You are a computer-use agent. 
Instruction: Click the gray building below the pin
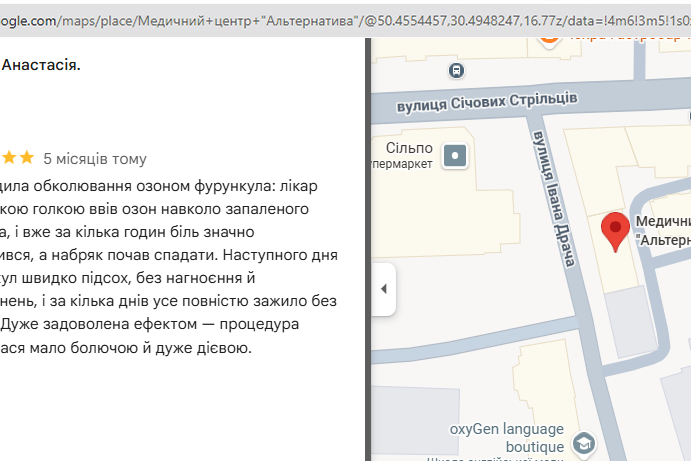click(640, 322)
